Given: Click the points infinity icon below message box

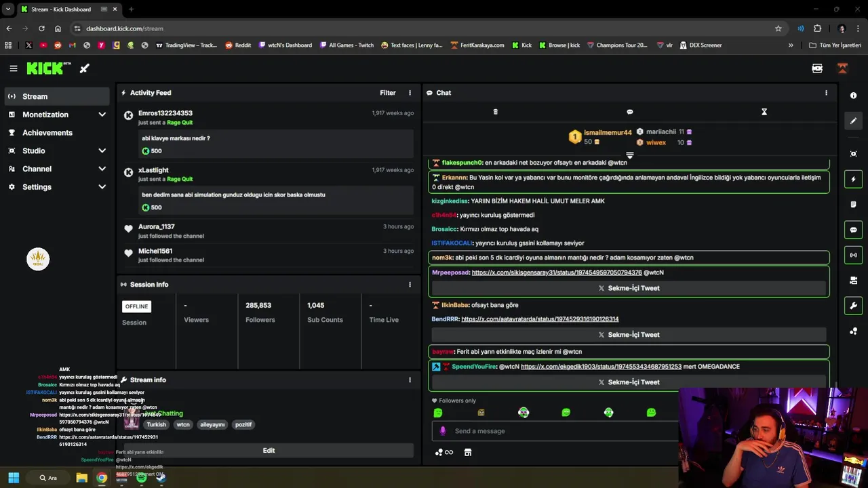Looking at the screenshot, I should pyautogui.click(x=444, y=453).
